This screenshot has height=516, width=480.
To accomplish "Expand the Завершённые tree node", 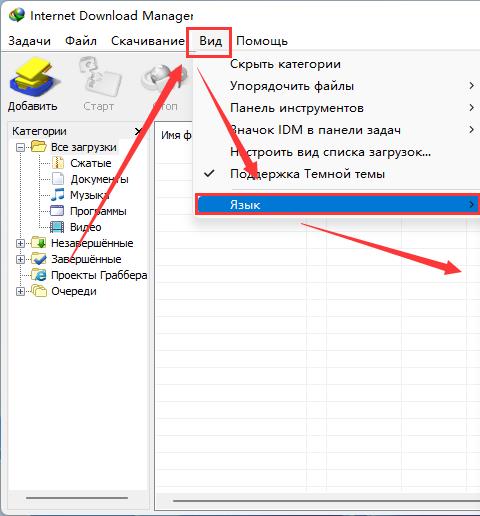I will (20, 259).
